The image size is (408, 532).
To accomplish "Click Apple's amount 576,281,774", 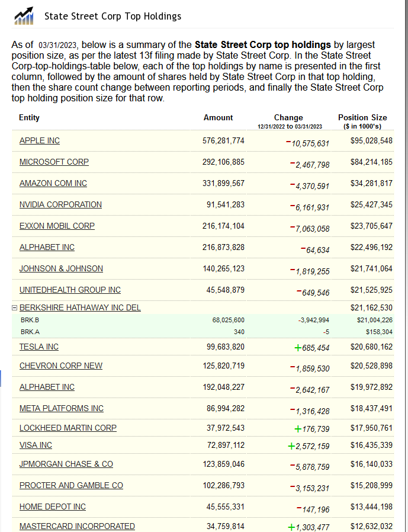I will coord(223,140).
